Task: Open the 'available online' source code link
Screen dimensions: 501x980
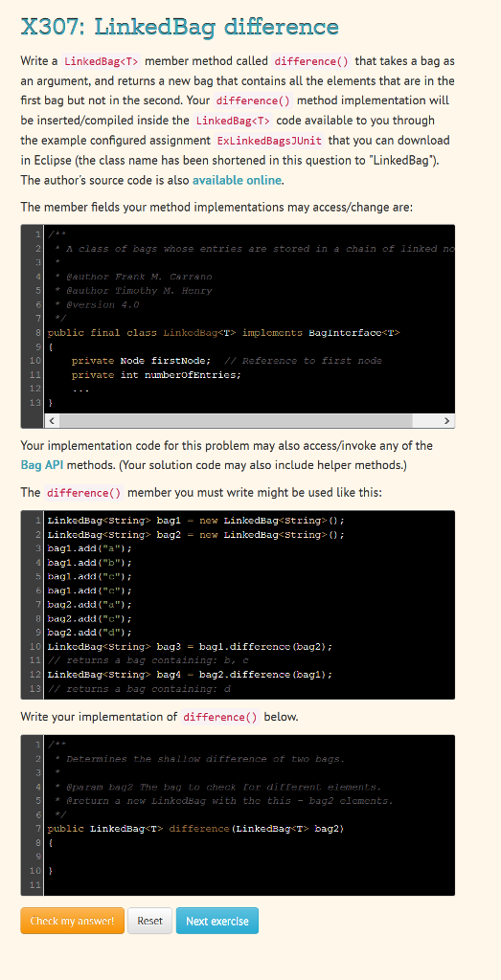Action: 237,180
